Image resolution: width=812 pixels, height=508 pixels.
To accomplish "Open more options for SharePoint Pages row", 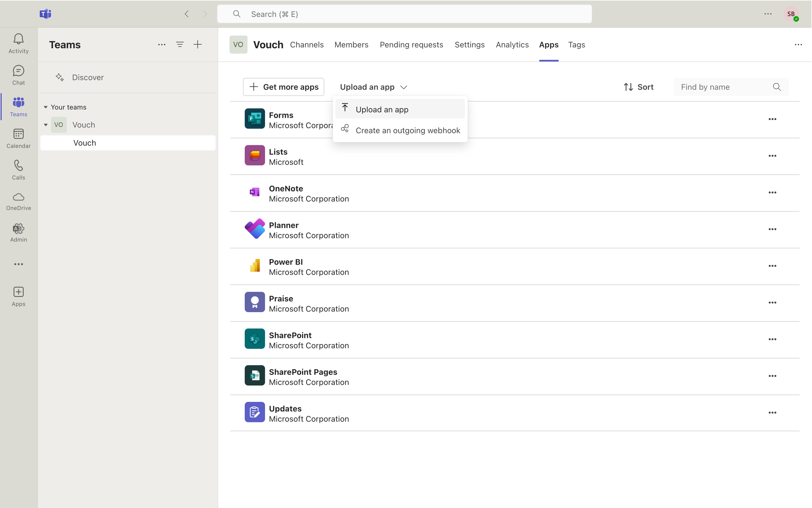I will click(773, 376).
